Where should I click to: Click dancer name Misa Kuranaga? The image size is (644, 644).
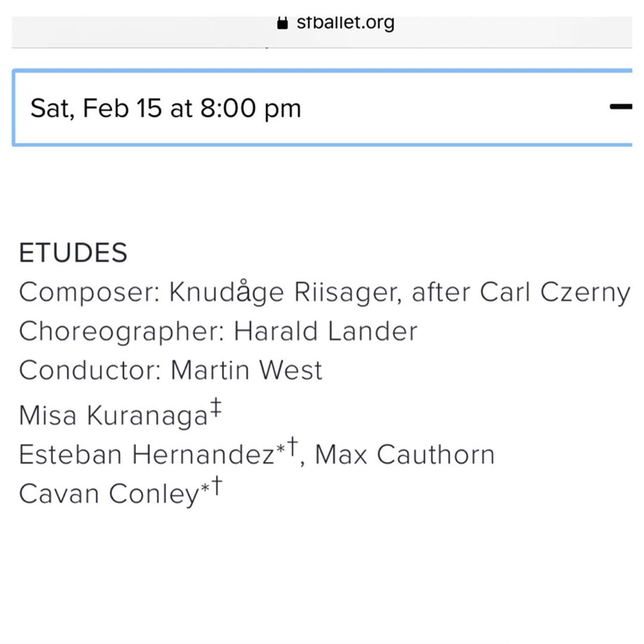click(x=113, y=416)
